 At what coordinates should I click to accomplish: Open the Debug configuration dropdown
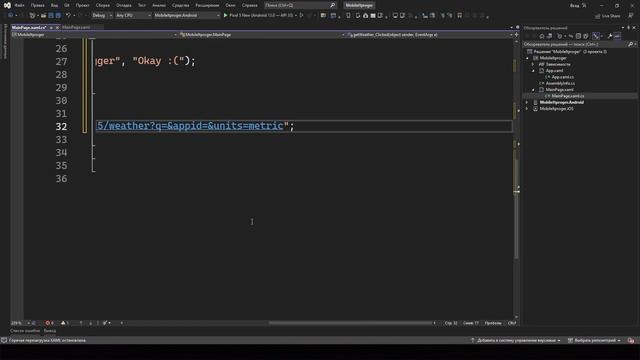[102, 16]
